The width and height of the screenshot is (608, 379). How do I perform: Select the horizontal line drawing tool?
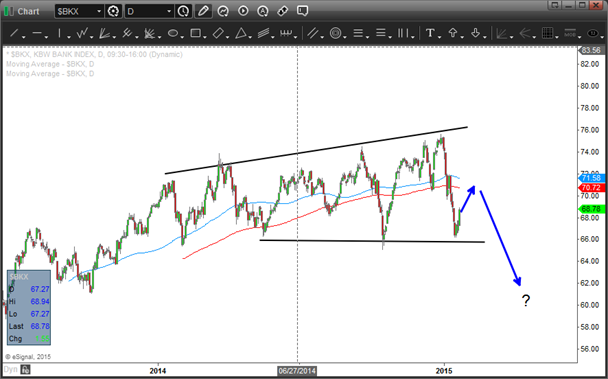coord(37,33)
